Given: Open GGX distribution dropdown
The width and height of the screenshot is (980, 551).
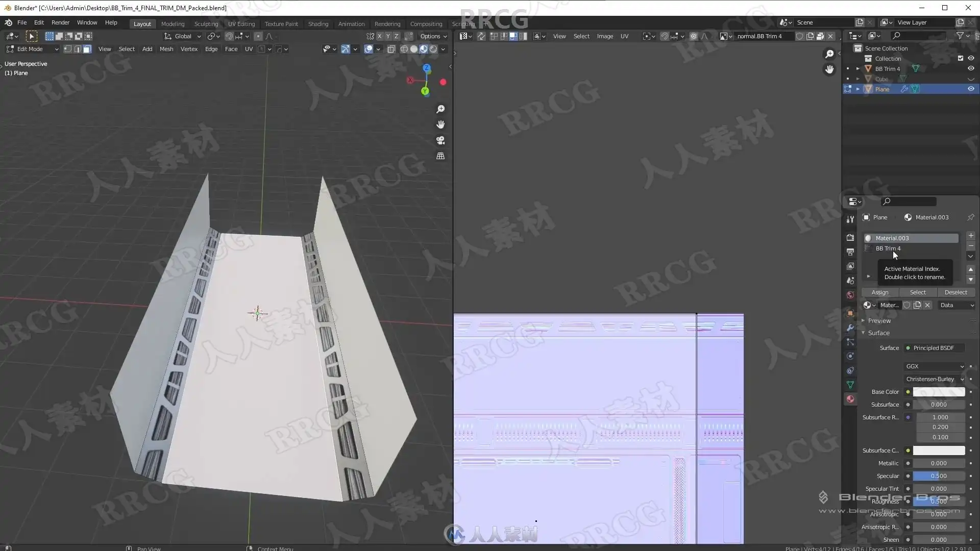Looking at the screenshot, I should (935, 366).
